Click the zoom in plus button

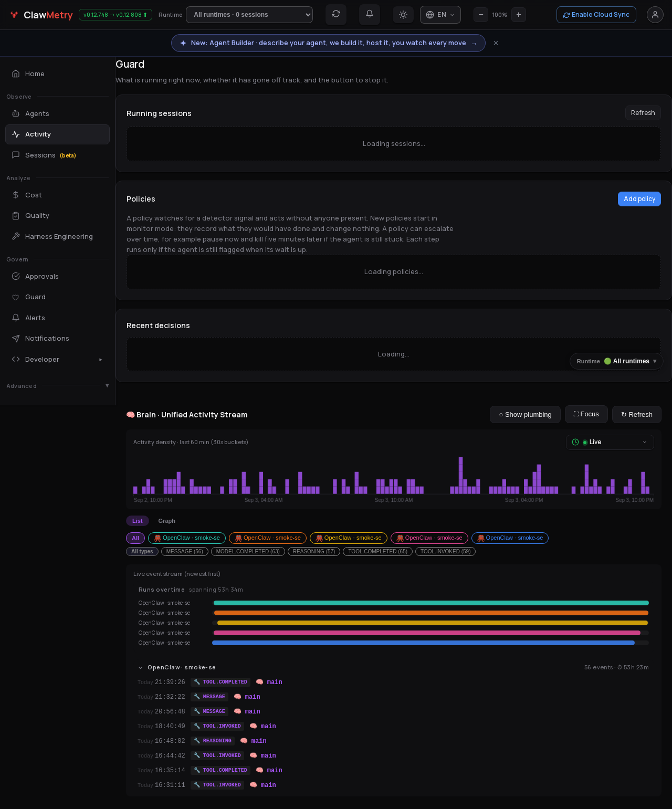tap(519, 15)
